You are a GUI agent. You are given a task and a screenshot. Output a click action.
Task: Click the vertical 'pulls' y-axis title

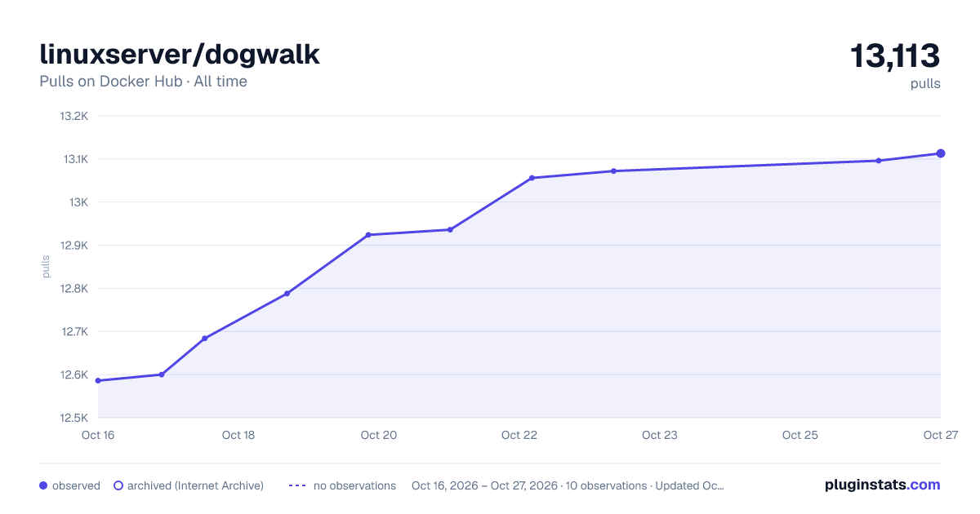(x=46, y=267)
